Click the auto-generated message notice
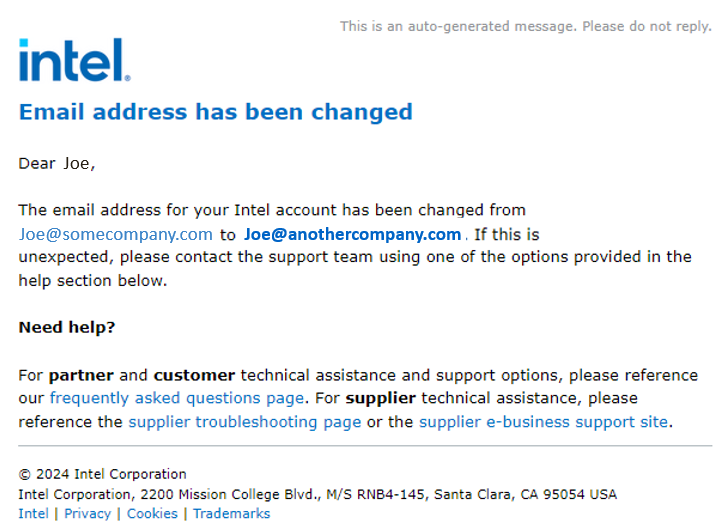The image size is (727, 523). point(525,26)
